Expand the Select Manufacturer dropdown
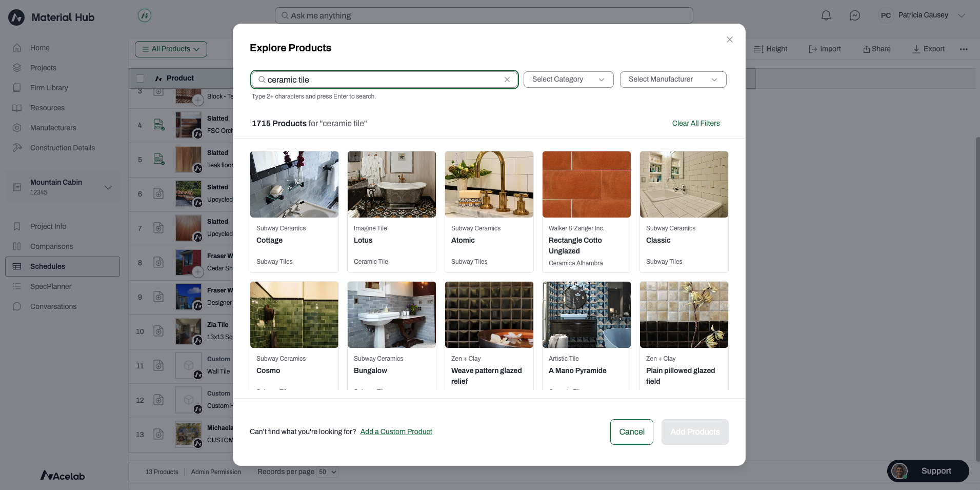 point(673,80)
